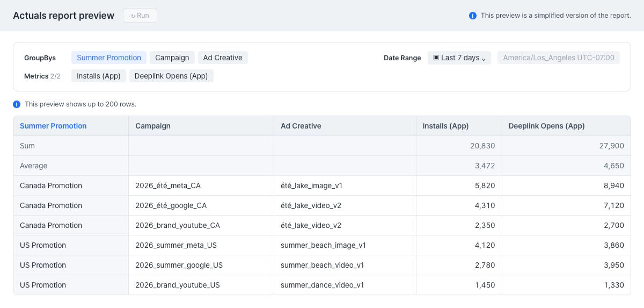Image resolution: width=644 pixels, height=308 pixels.
Task: Click the Deeplink Opens (App) metric chip
Action: pos(171,76)
